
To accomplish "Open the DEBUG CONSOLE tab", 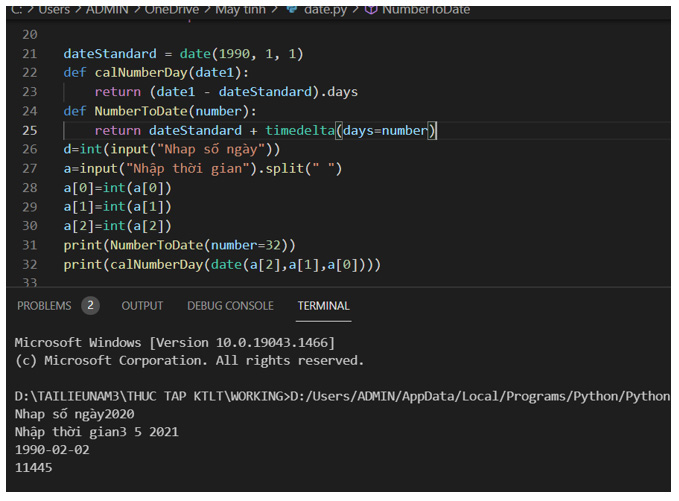I will click(x=230, y=305).
